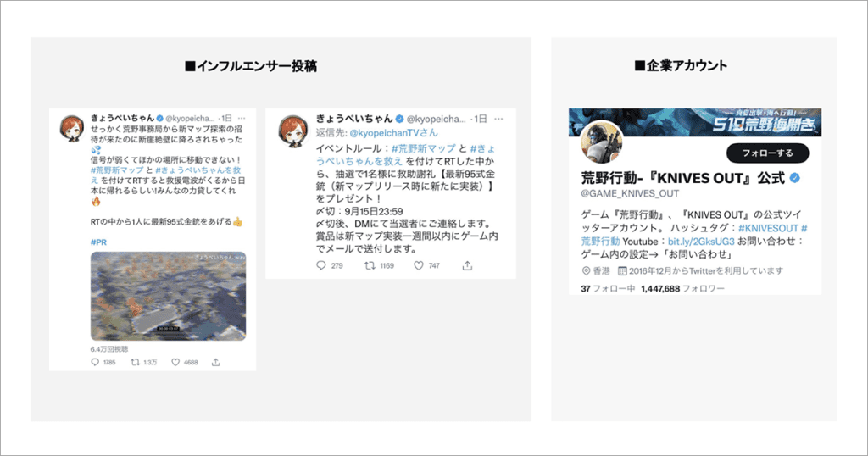
Task: Open more options on the second tweet
Action: pos(498,119)
